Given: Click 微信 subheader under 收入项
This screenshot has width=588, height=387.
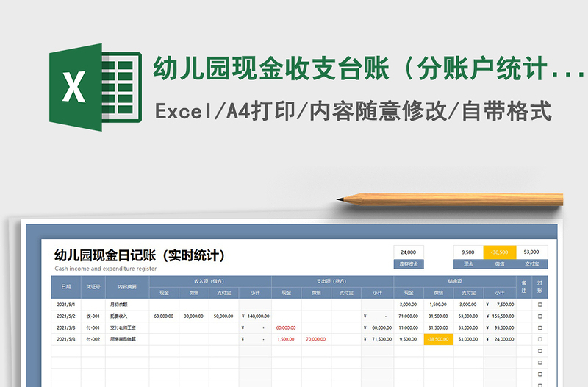Looking at the screenshot, I should point(194,293).
